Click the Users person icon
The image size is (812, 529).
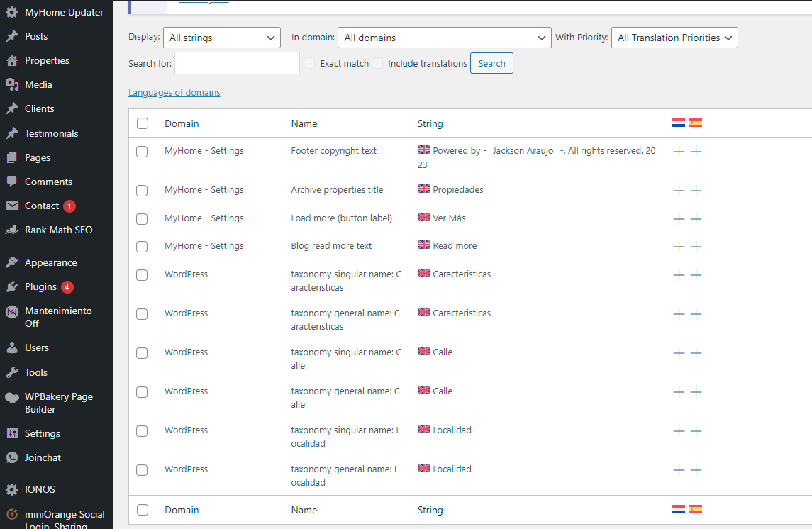(x=12, y=348)
